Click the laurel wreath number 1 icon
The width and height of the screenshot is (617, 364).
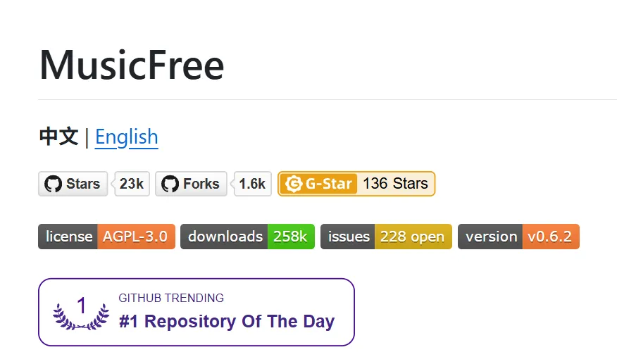pyautogui.click(x=82, y=313)
